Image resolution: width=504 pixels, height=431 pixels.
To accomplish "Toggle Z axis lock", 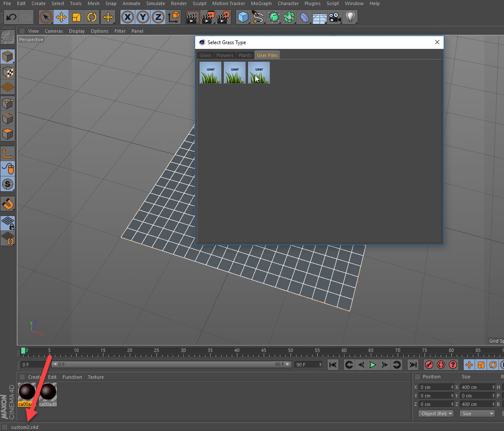I will (158, 17).
